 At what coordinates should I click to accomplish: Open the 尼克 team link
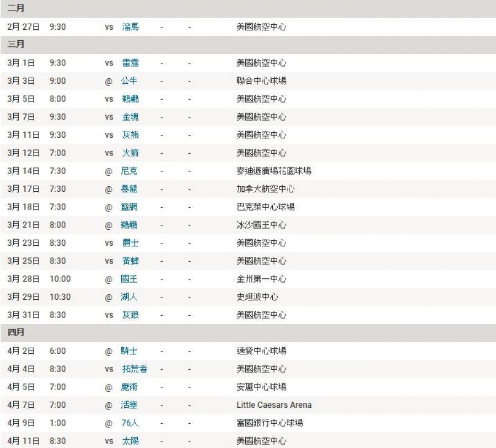[x=129, y=171]
